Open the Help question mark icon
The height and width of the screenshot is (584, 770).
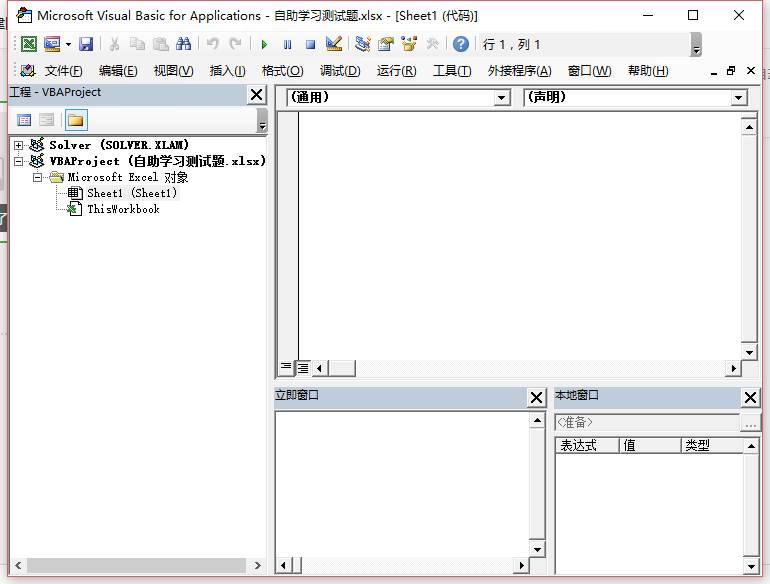(460, 44)
